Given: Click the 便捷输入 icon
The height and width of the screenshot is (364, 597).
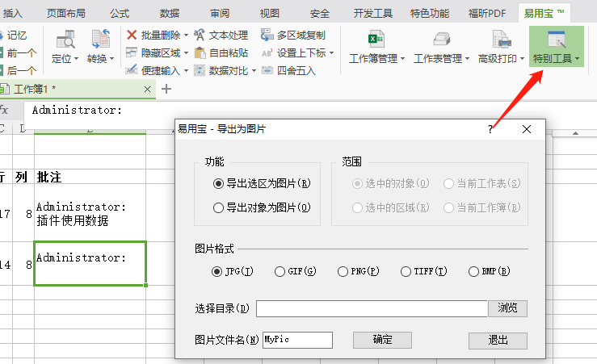Looking at the screenshot, I should pyautogui.click(x=132, y=70).
